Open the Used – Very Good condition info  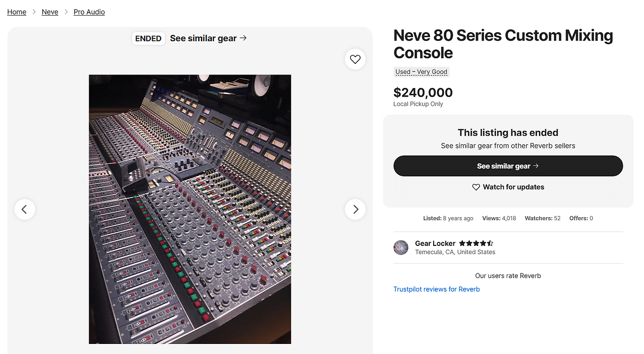click(x=421, y=72)
